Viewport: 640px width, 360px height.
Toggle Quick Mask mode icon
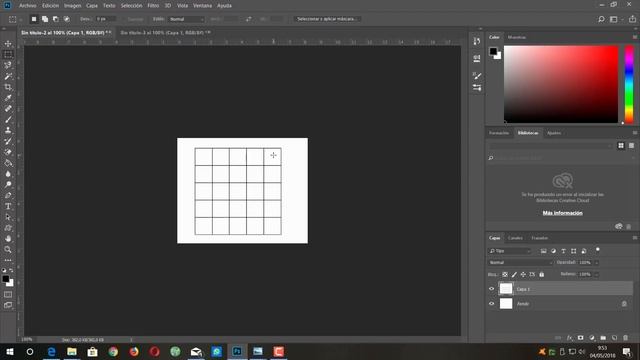coord(8,294)
